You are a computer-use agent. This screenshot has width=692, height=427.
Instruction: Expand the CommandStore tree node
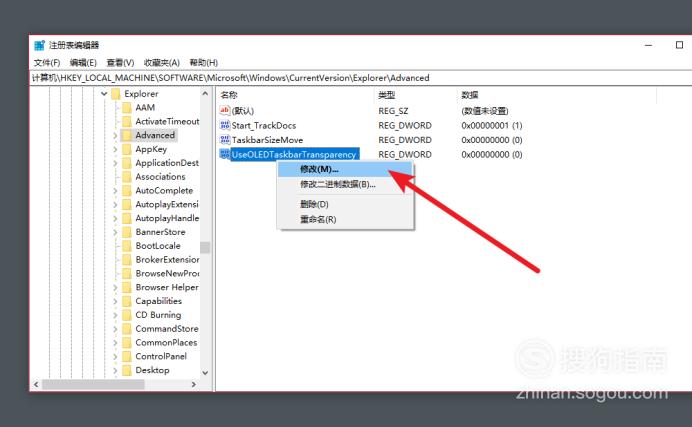pyautogui.click(x=116, y=329)
